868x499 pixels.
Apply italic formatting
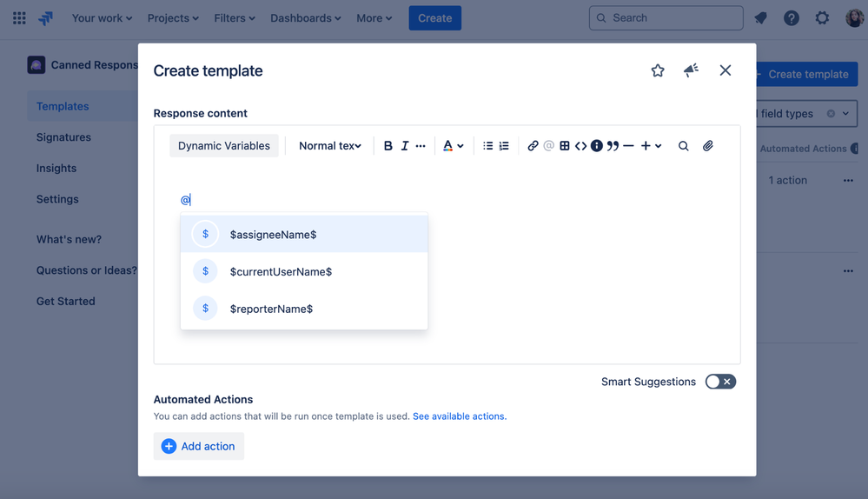tap(405, 146)
